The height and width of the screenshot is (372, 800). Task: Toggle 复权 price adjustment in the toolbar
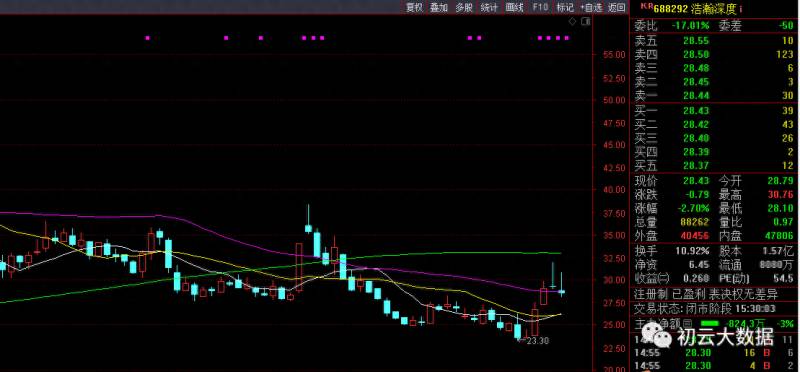[x=414, y=7]
